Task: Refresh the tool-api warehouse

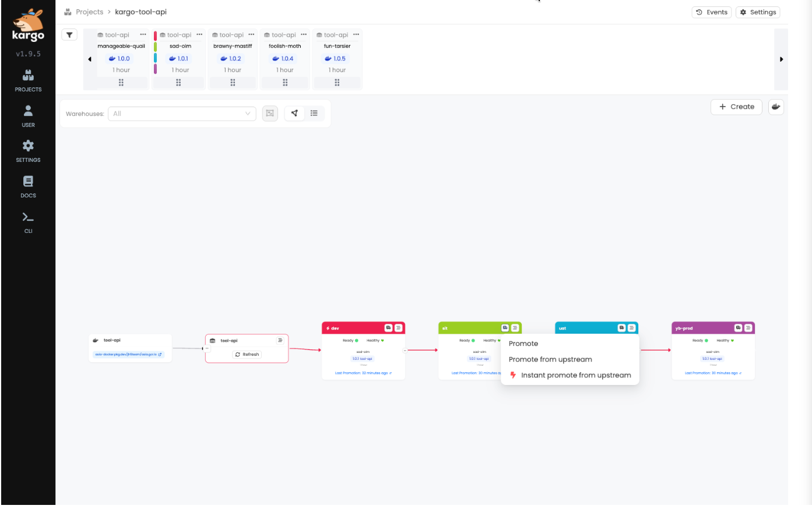Action: pos(248,354)
